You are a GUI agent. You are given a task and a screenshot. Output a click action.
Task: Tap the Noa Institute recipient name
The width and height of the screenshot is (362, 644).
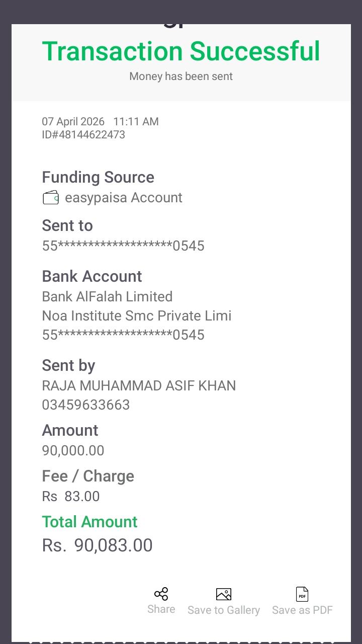click(x=137, y=316)
